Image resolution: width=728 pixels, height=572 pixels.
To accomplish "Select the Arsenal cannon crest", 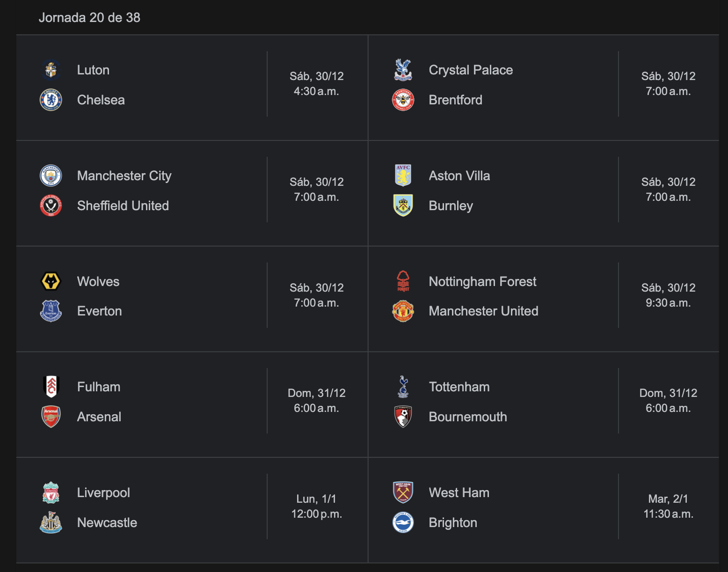I will coord(51,417).
